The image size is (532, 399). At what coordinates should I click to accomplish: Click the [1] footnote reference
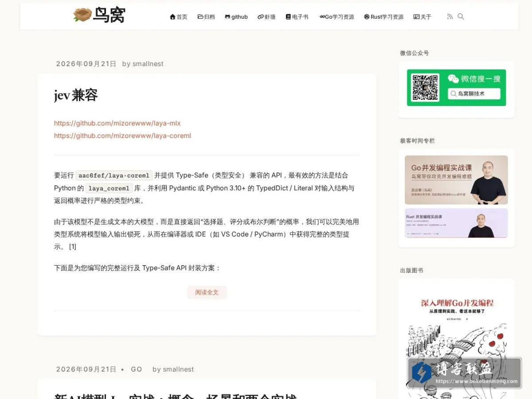click(x=73, y=247)
